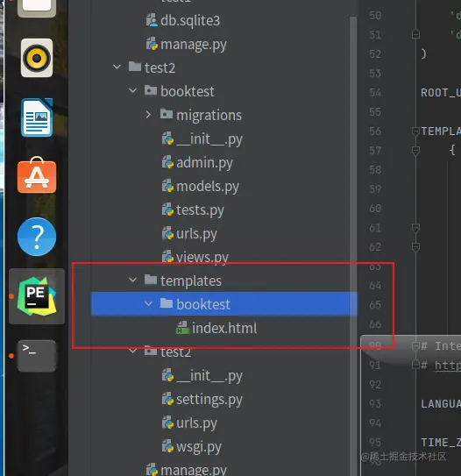Switch to PyCharm PE dock icon
Image resolution: width=461 pixels, height=476 pixels.
[x=37, y=296]
